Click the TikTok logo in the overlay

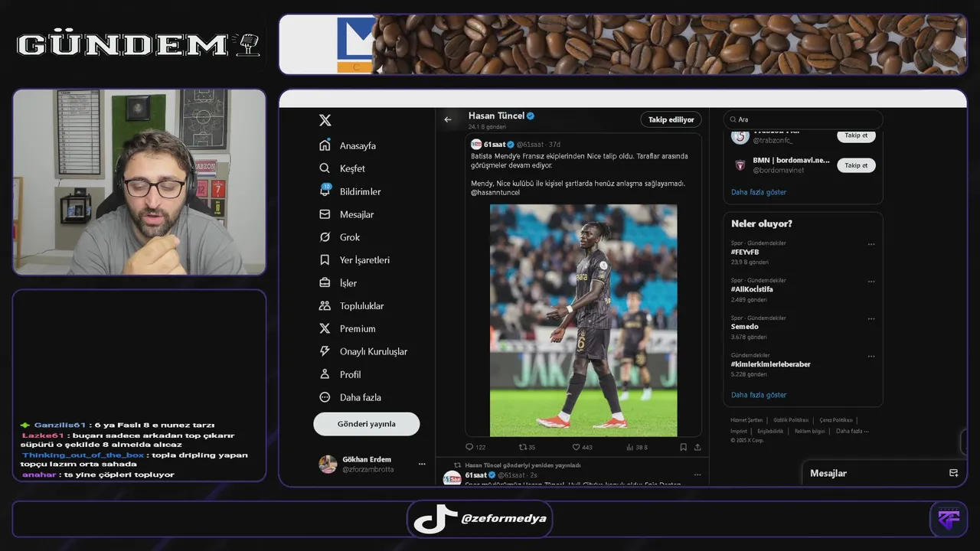[x=436, y=519]
